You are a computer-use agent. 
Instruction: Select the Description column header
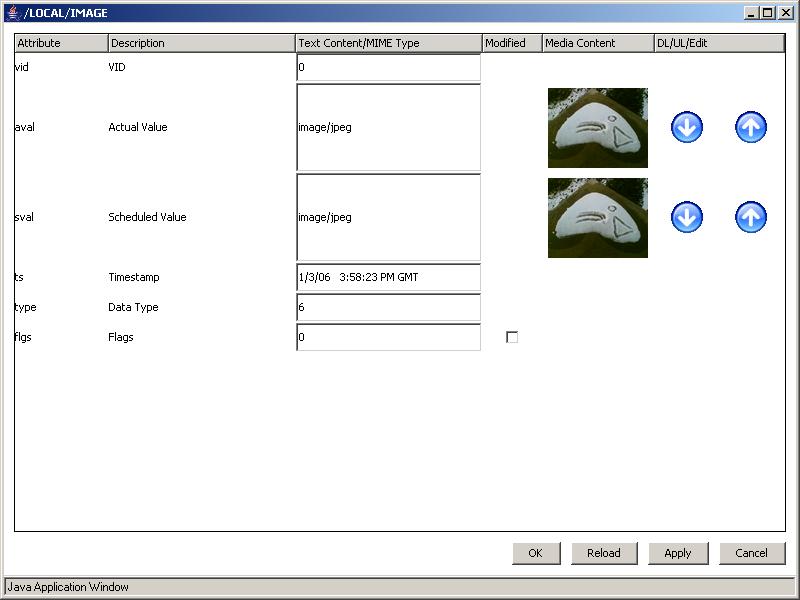(201, 43)
